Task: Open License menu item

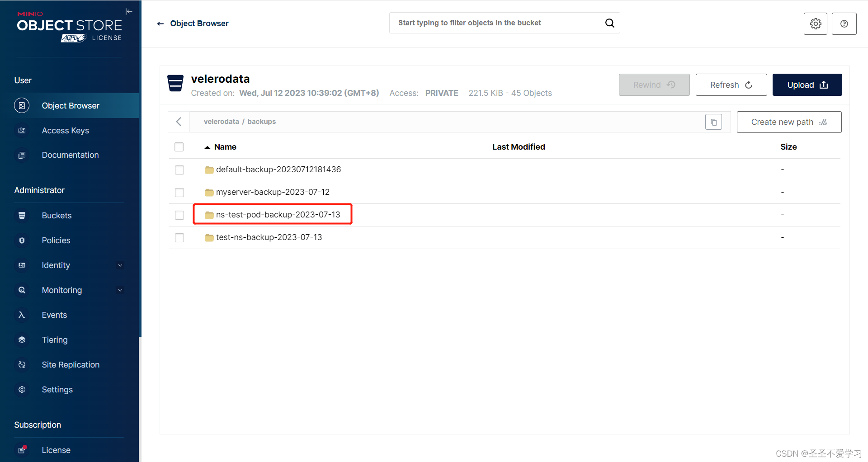Action: 56,450
